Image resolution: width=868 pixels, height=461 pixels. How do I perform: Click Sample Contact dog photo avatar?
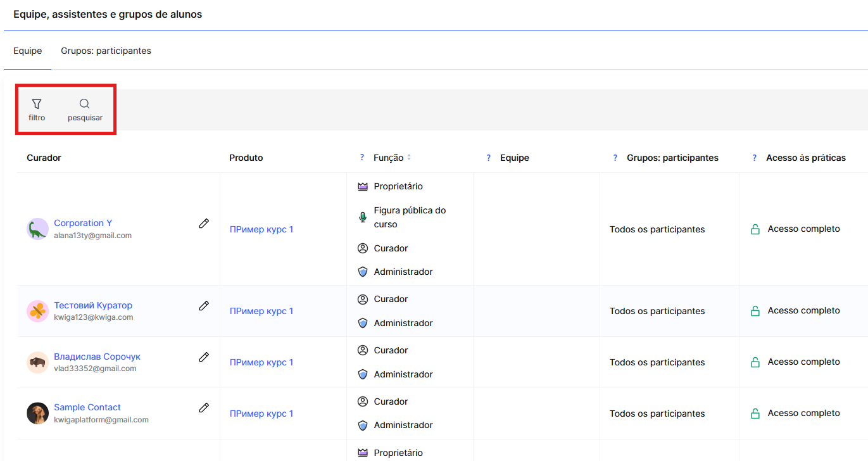click(x=37, y=414)
